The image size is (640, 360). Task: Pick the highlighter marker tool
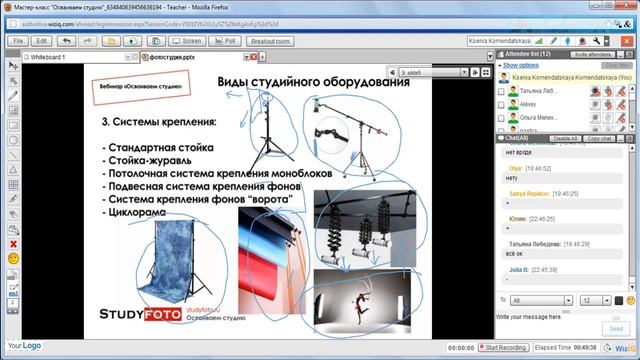[13, 199]
